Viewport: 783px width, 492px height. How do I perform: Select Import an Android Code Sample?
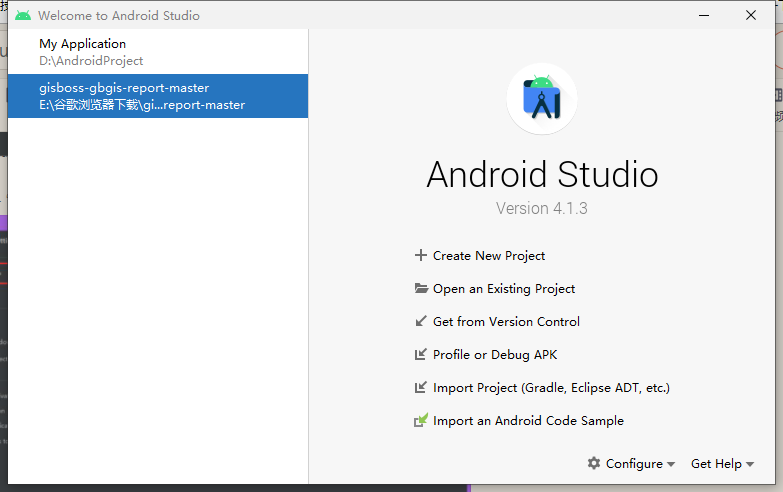(528, 420)
